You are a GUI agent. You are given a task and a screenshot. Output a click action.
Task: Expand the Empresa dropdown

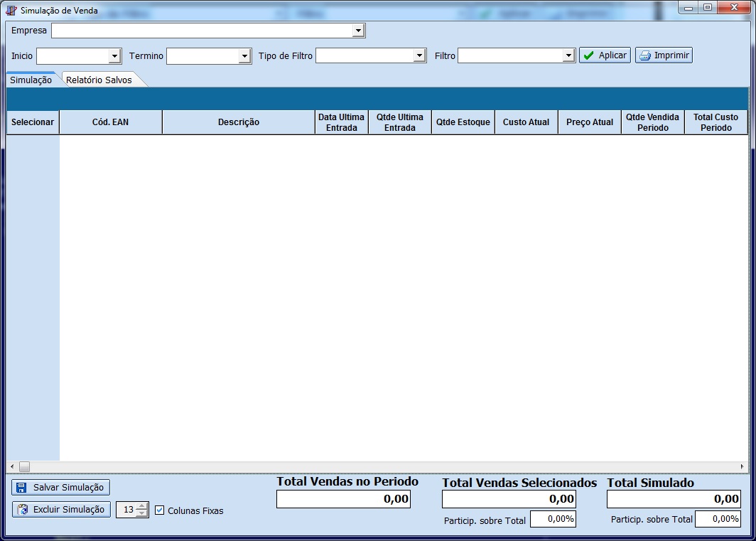pos(358,31)
